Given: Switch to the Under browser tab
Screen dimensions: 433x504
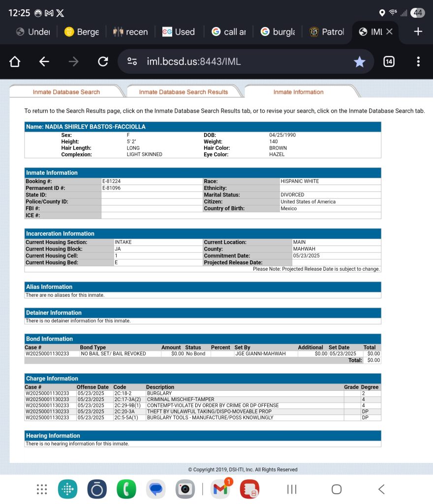Looking at the screenshot, I should pyautogui.click(x=33, y=31).
